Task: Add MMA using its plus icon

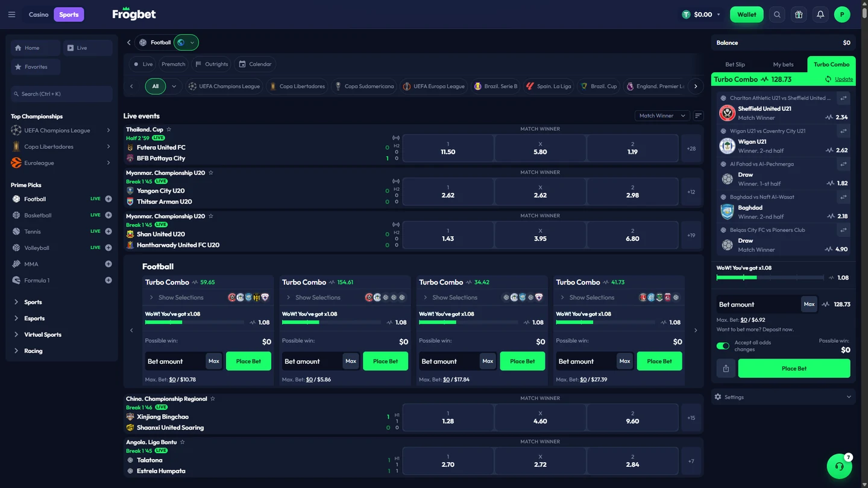Action: [108, 264]
